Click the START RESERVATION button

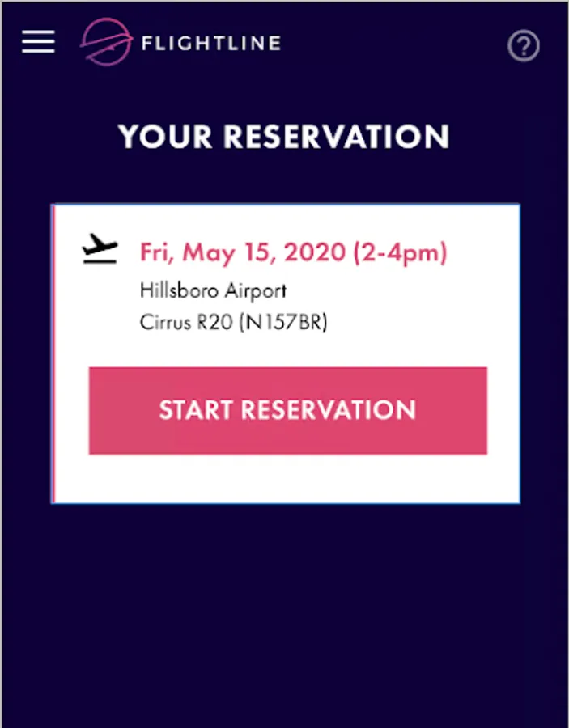click(288, 410)
